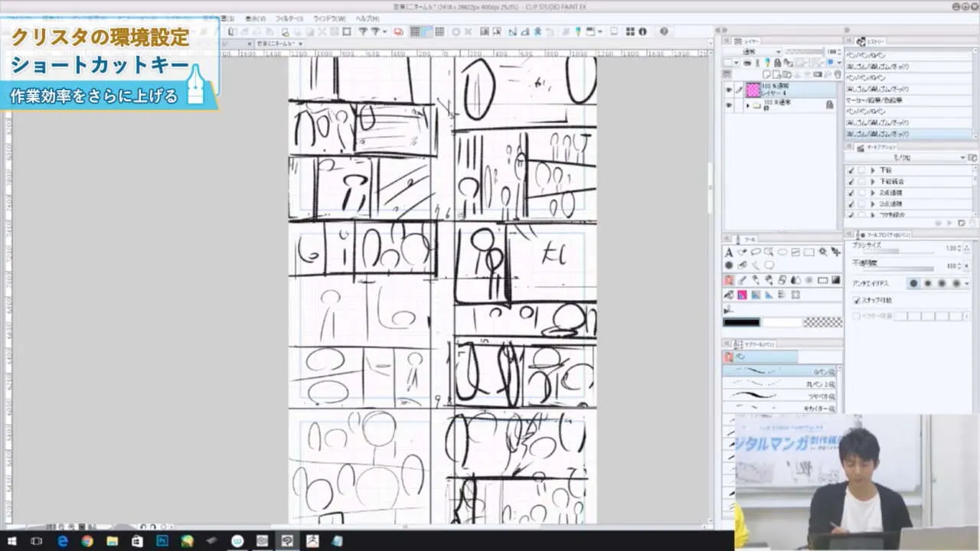Hide the pink-thumbnail layer via eye icon

pos(728,90)
